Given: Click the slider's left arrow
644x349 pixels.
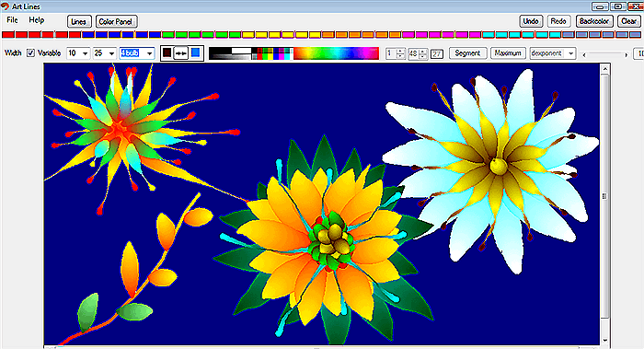Looking at the screenshot, I should [584, 54].
